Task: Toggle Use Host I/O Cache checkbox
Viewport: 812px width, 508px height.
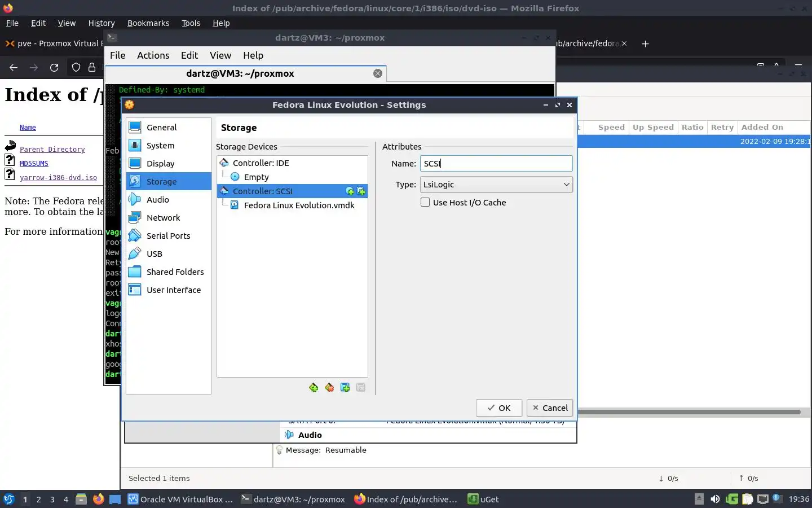Action: (x=425, y=203)
